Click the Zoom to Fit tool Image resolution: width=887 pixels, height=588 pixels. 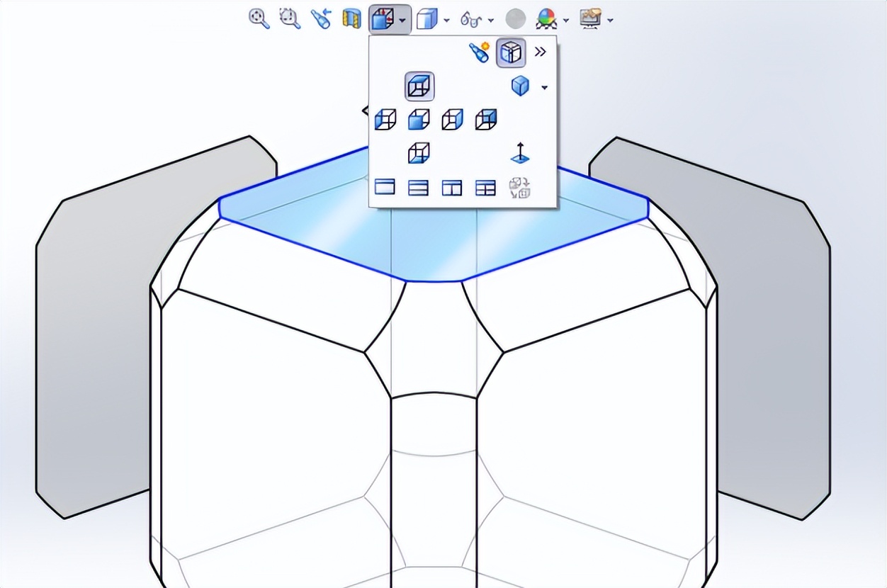coord(257,19)
